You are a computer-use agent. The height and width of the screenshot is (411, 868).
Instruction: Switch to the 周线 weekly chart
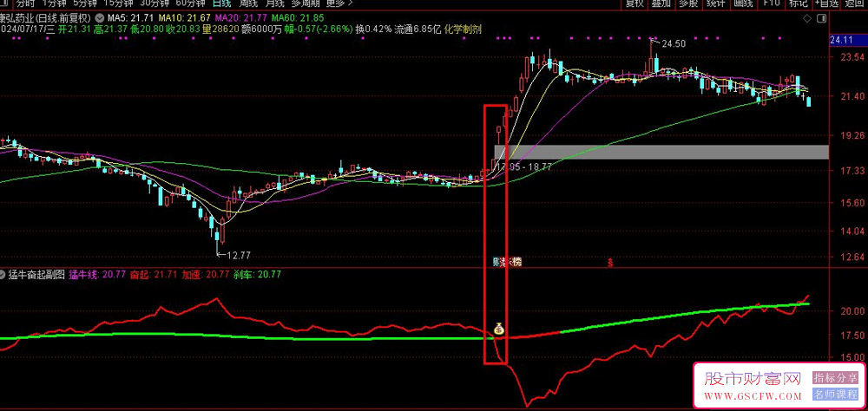(248, 3)
